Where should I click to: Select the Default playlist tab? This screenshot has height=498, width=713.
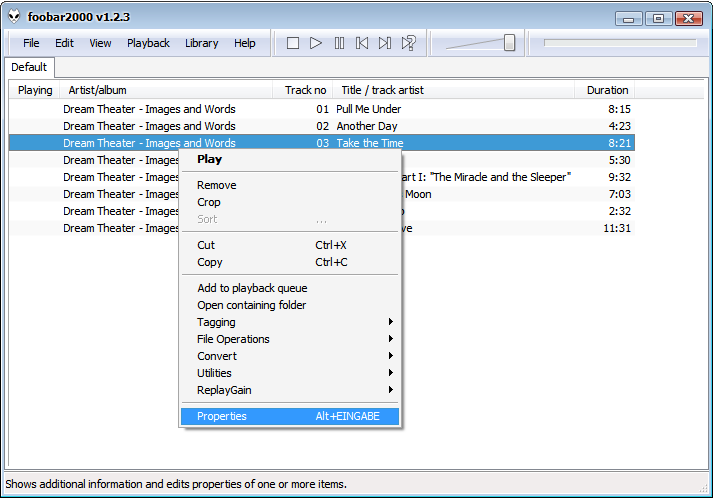[x=29, y=67]
